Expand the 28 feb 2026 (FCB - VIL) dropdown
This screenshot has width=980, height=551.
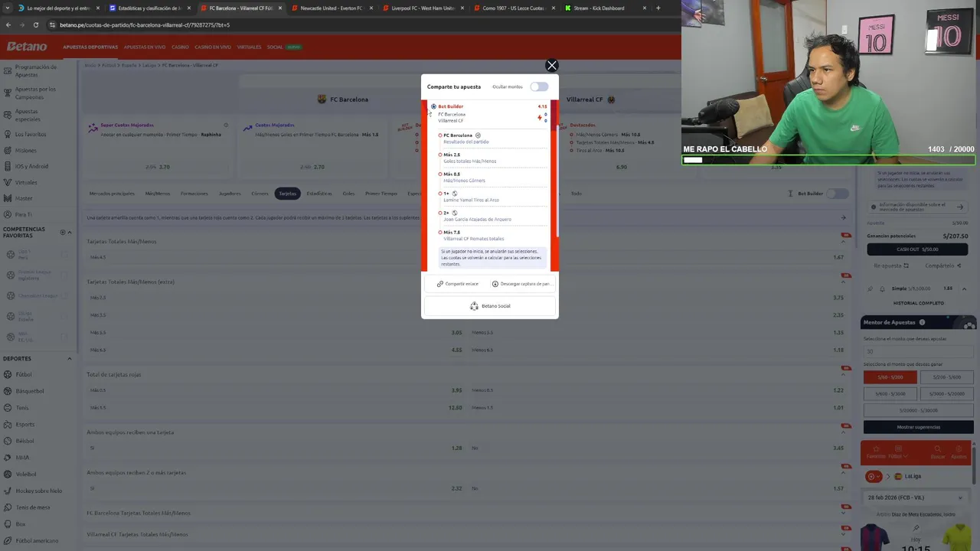tap(960, 498)
